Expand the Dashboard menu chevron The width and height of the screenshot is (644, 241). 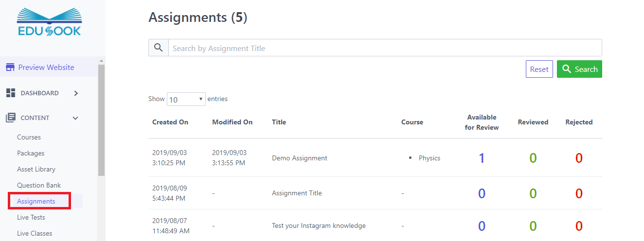[76, 93]
